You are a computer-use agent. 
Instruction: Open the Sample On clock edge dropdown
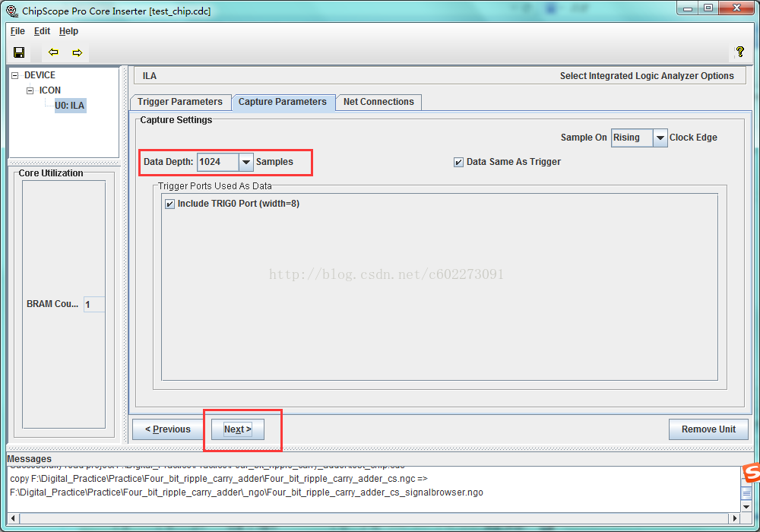(660, 138)
